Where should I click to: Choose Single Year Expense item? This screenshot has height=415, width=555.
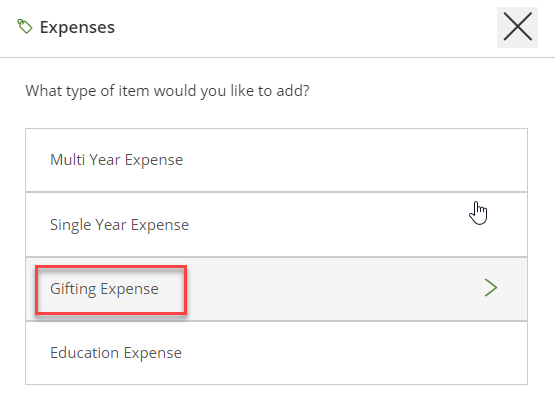point(276,224)
